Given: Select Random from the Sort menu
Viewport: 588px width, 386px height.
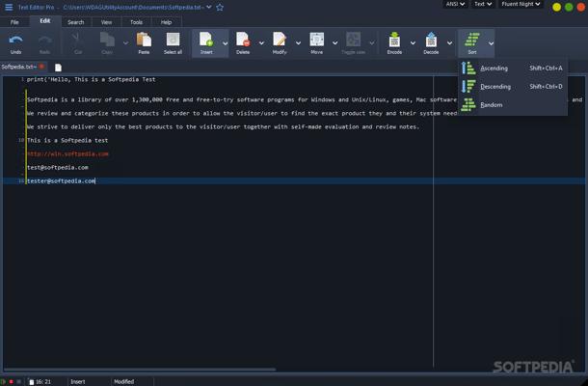Looking at the screenshot, I should (513, 105).
